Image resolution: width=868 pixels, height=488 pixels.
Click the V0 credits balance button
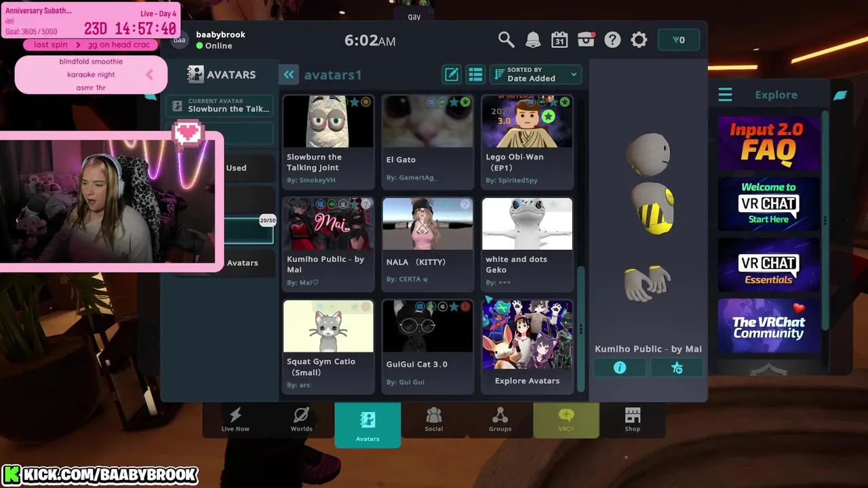(x=678, y=40)
